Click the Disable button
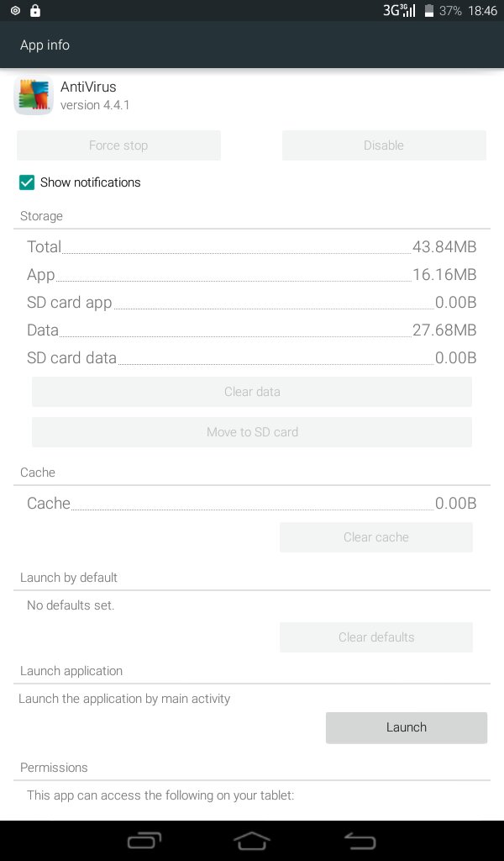This screenshot has height=861, width=504. (x=384, y=145)
